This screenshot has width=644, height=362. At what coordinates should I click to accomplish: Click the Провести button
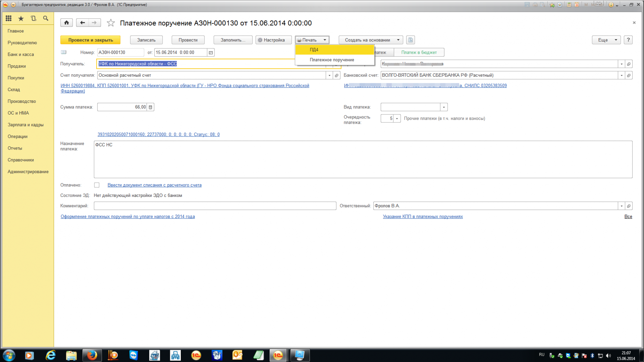[x=188, y=40]
